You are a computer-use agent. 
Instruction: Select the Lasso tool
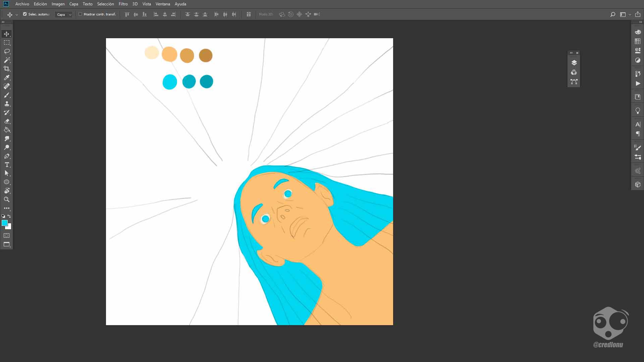7,51
